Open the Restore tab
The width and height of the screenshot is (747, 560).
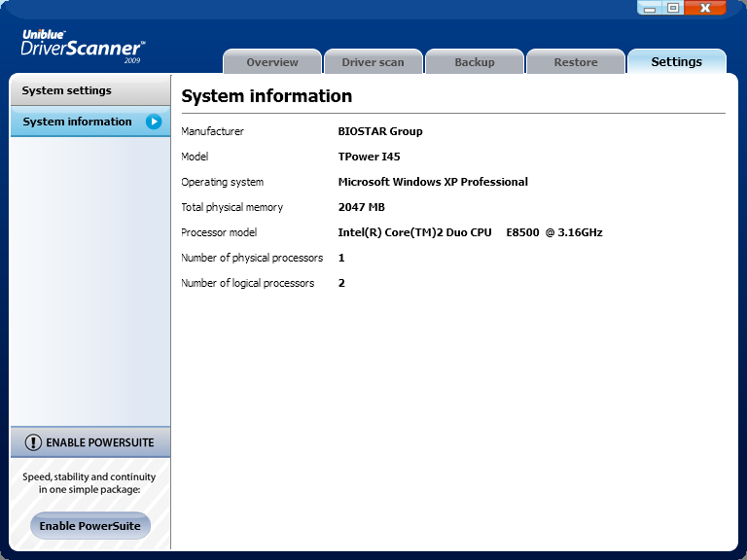click(576, 62)
